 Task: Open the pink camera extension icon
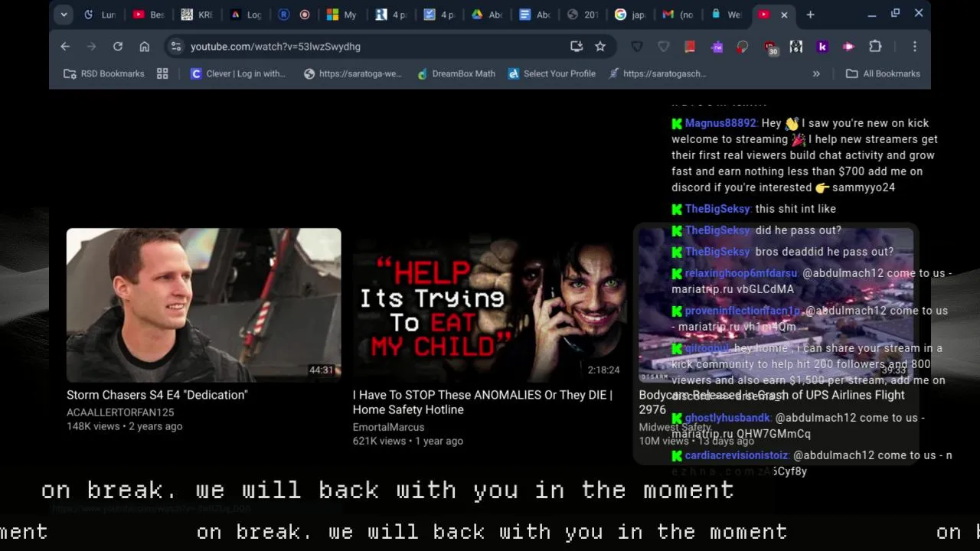pyautogui.click(x=848, y=47)
